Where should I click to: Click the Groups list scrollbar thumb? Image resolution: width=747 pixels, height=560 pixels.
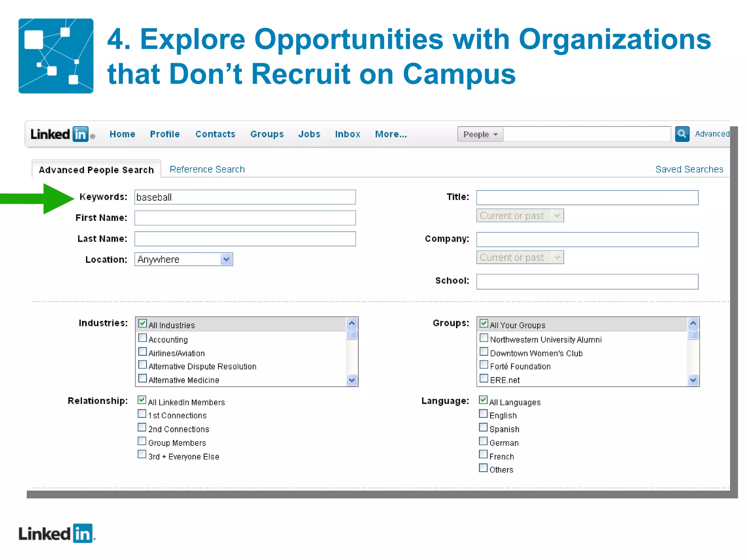click(693, 334)
